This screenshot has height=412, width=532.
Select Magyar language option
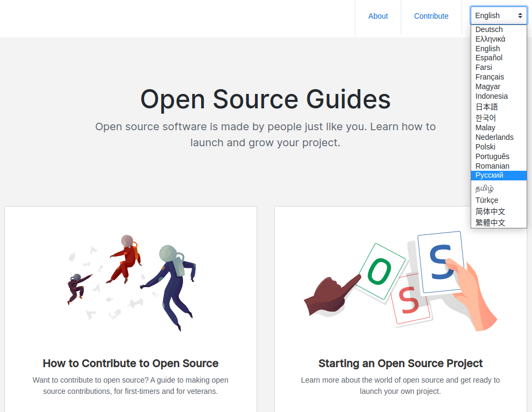tap(498, 86)
